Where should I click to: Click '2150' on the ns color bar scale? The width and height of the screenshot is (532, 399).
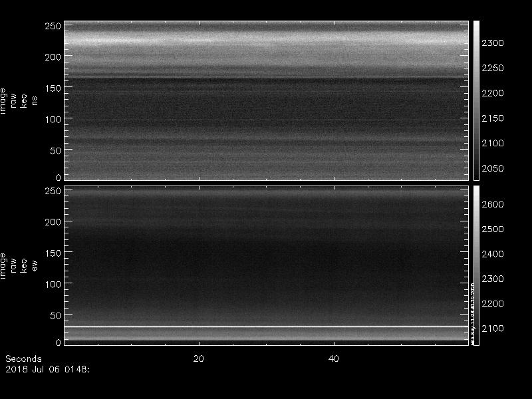tap(493, 118)
